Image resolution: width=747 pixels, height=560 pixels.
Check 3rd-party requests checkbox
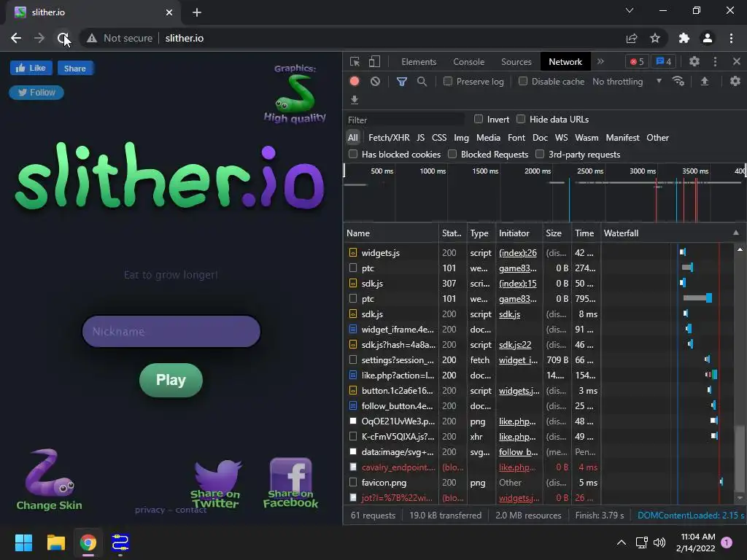point(540,154)
